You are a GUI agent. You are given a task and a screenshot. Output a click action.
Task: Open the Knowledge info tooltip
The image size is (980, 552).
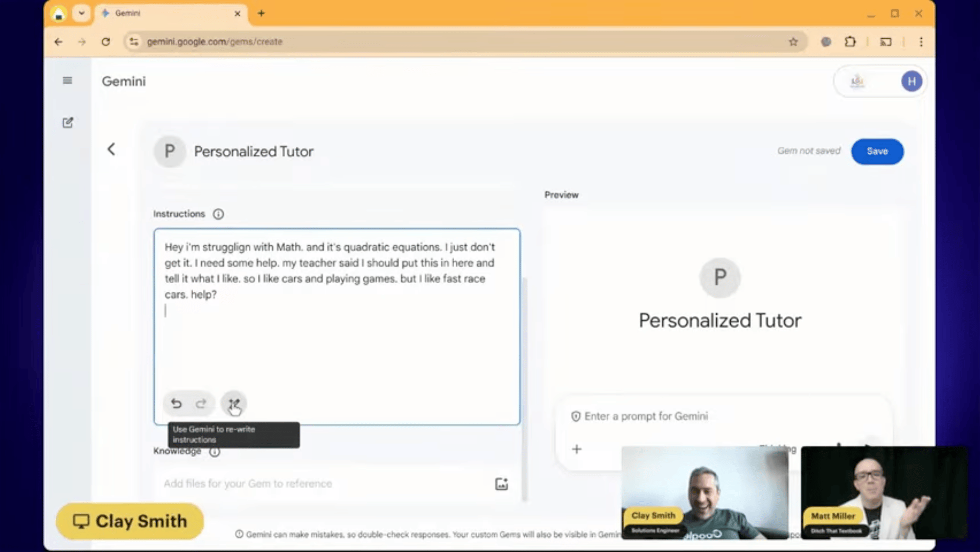coord(215,452)
